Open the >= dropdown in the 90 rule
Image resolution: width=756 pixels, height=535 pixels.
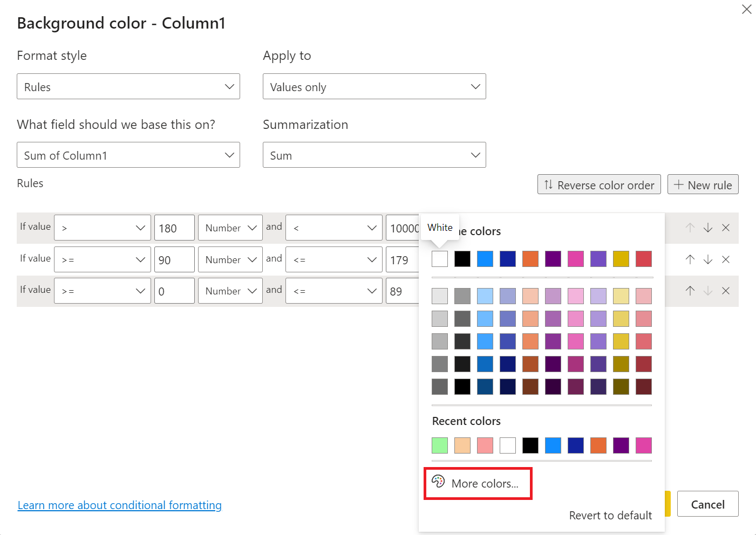click(x=103, y=259)
